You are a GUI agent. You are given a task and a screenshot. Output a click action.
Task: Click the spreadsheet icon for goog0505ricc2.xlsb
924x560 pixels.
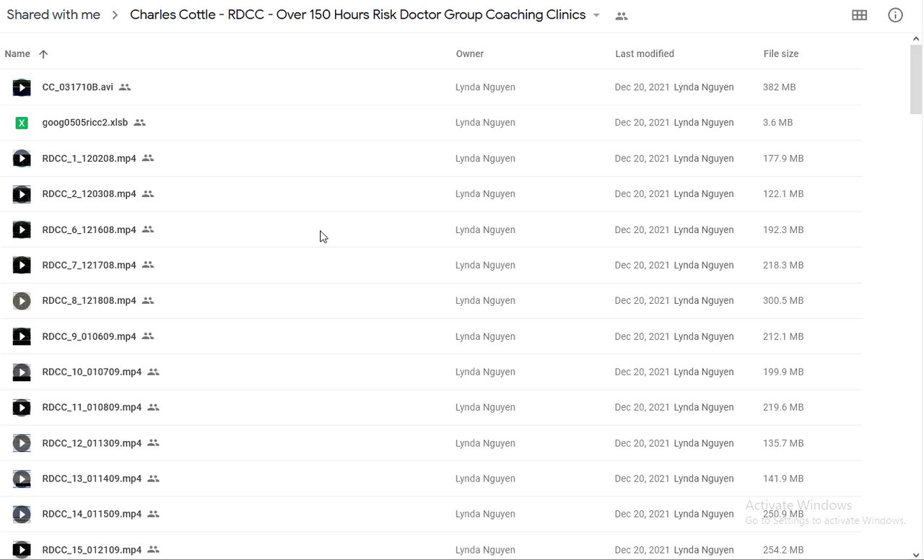(22, 123)
